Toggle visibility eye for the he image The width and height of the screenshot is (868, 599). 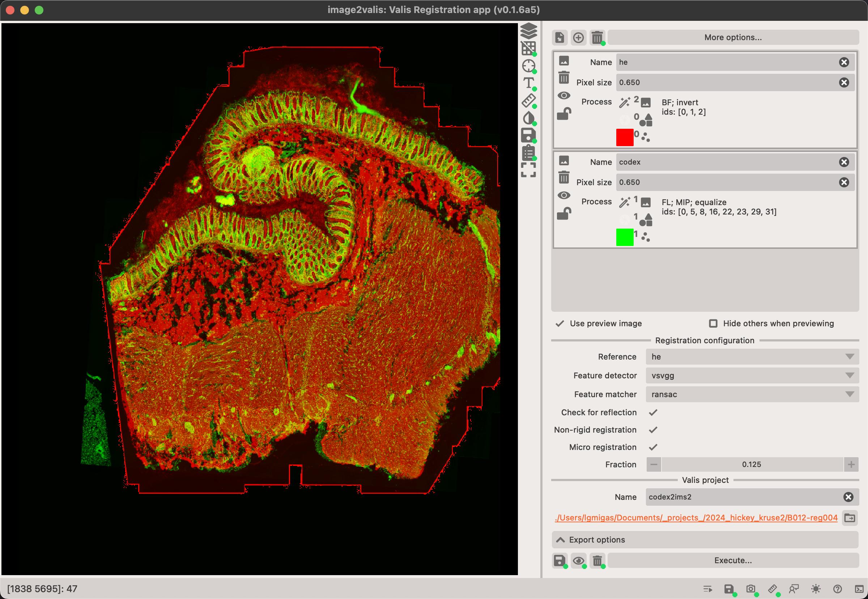point(563,96)
